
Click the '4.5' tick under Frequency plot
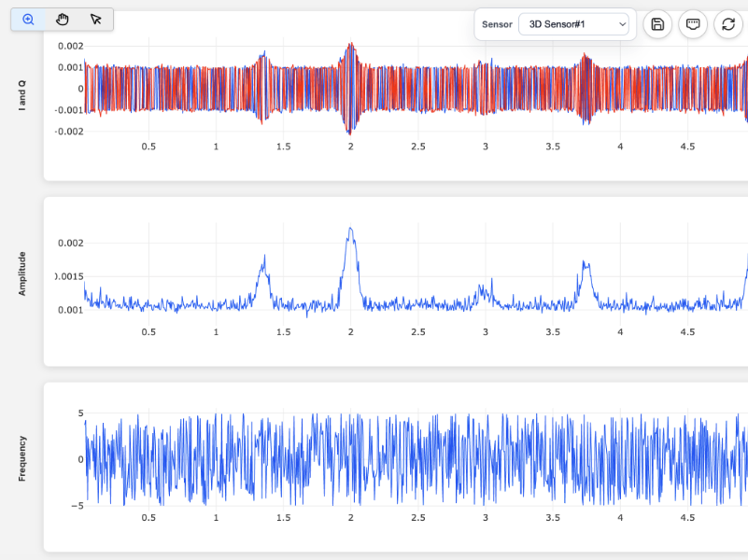tap(687, 518)
